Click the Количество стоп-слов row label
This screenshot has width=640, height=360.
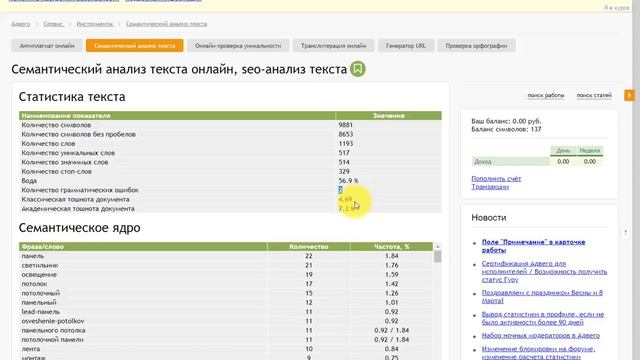coord(56,171)
